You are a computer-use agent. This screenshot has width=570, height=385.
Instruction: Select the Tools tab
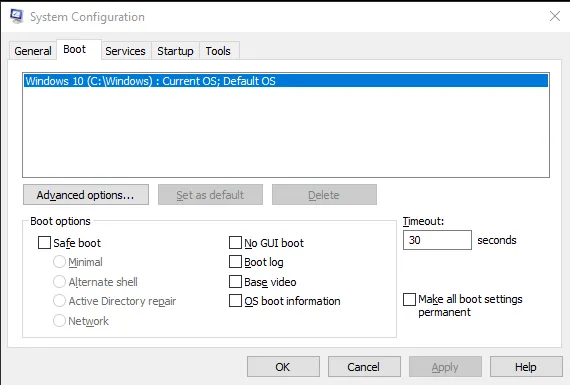click(x=218, y=51)
